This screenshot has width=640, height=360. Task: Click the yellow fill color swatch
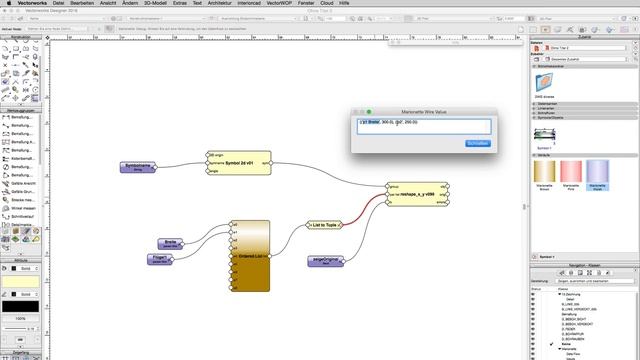coord(20,282)
